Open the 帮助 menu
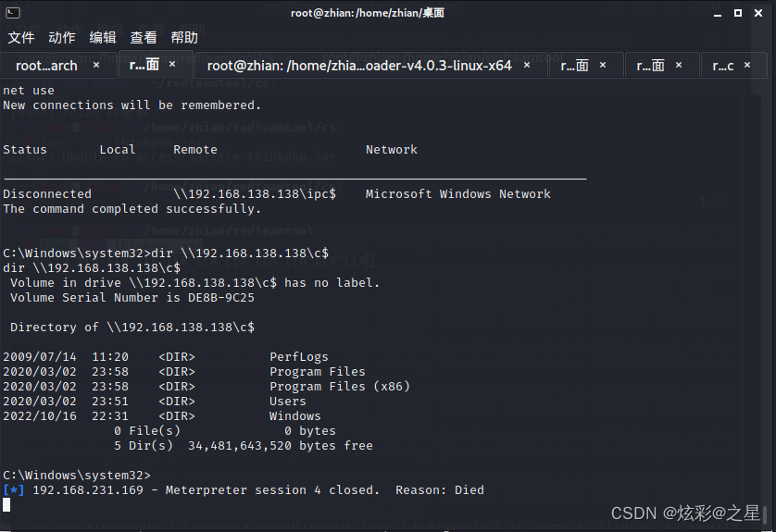This screenshot has height=532, width=776. 184,38
